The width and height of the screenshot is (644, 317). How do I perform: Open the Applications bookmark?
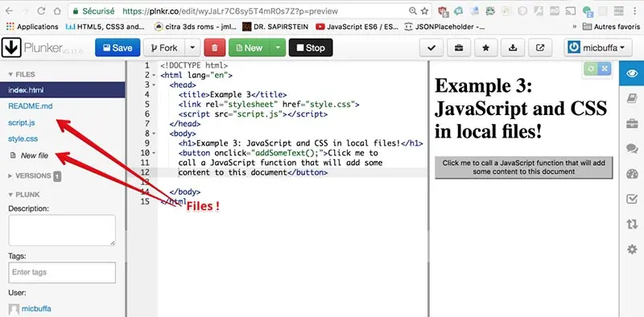pos(32,27)
